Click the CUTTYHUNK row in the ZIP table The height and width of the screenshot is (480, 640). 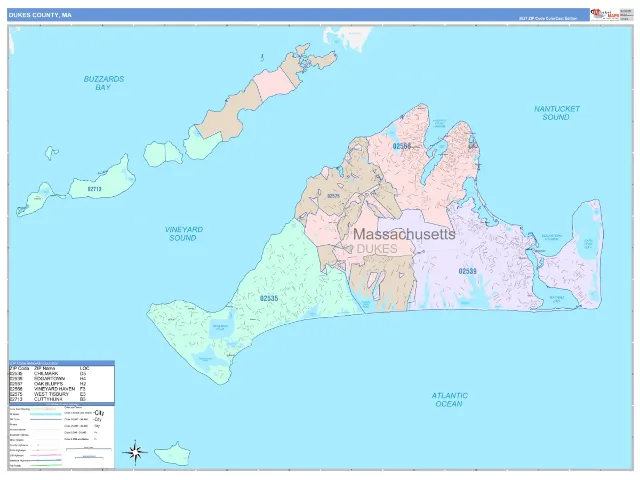point(60,399)
